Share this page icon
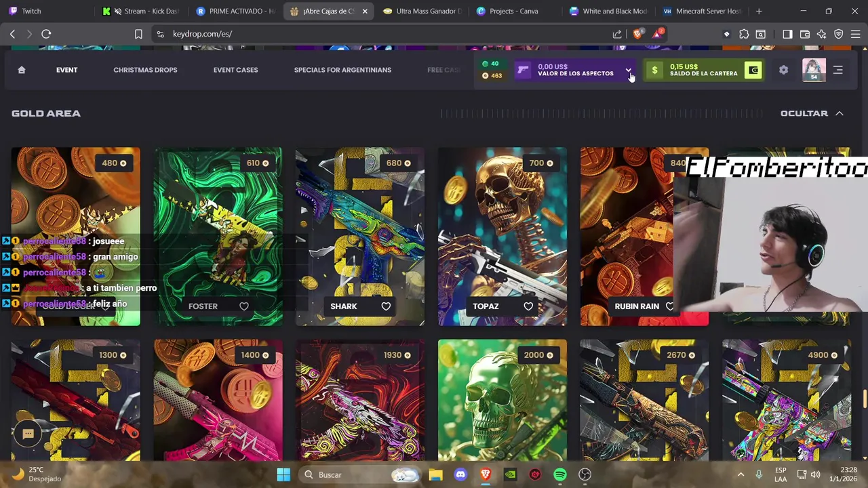This screenshot has width=868, height=488. pos(617,34)
